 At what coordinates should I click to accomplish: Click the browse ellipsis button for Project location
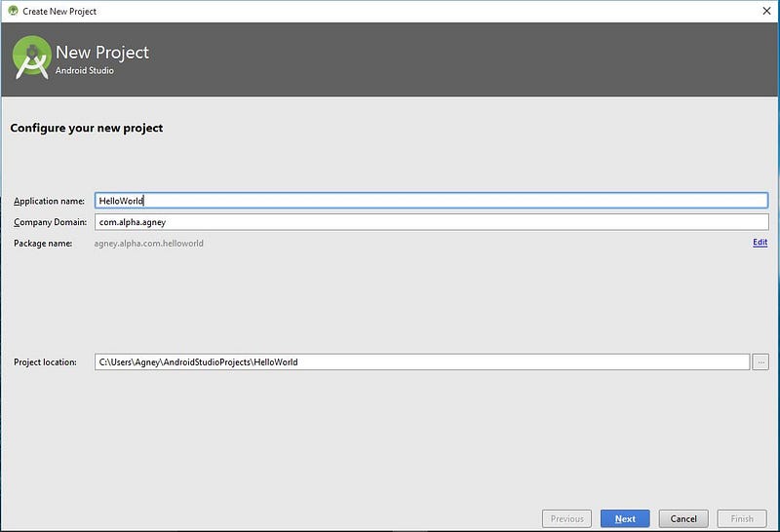click(x=760, y=361)
